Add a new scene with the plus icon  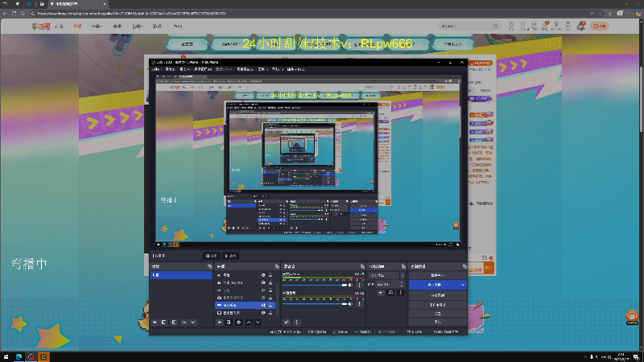coord(155,323)
